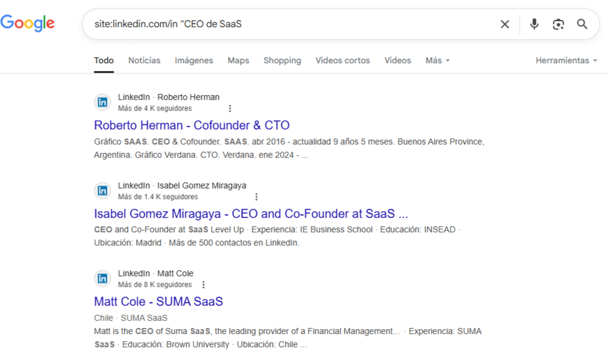Open the Más dropdown menu
607x364 pixels.
click(x=437, y=60)
